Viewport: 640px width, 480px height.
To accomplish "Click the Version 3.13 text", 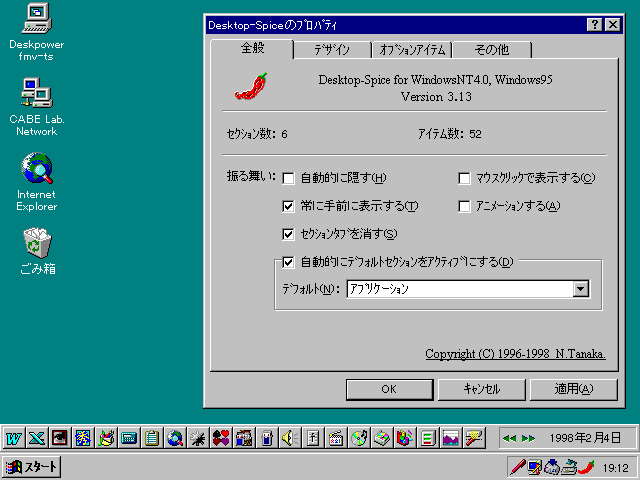I will [436, 97].
